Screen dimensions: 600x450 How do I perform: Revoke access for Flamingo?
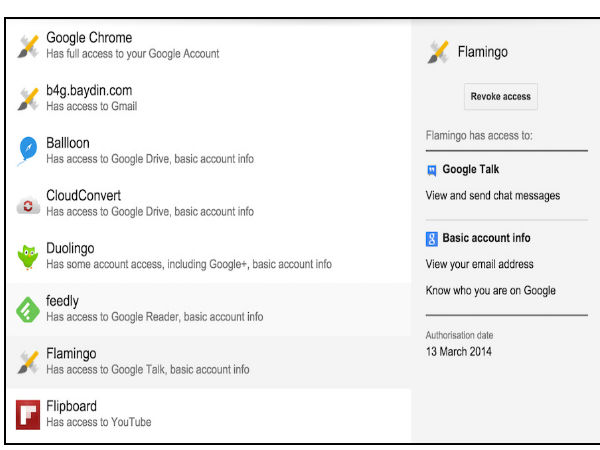[x=500, y=97]
